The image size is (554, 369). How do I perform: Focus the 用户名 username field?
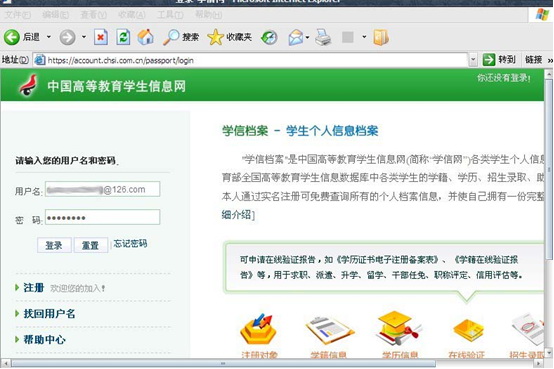coord(102,189)
